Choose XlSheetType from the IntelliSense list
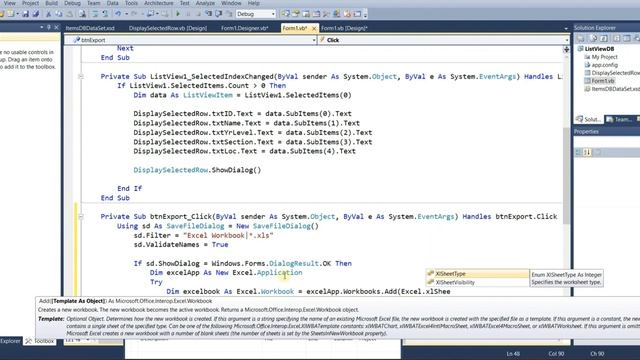Screen dimensions: 640x360 (x=477, y=274)
